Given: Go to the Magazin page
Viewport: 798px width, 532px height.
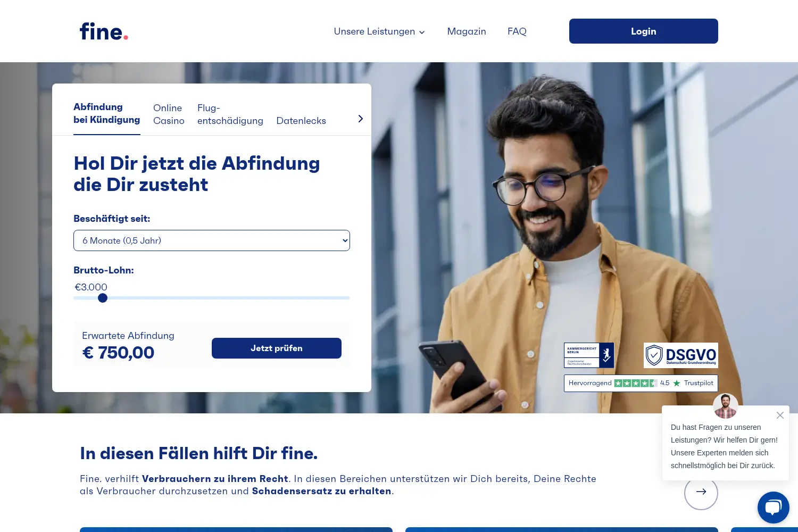Looking at the screenshot, I should coord(467,31).
